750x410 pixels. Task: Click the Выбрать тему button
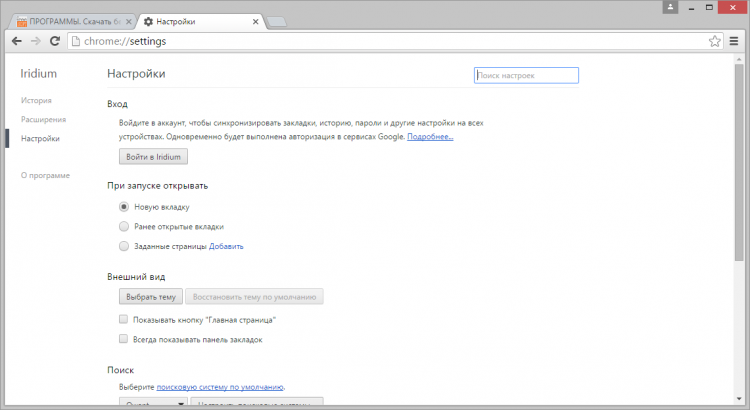[151, 297]
